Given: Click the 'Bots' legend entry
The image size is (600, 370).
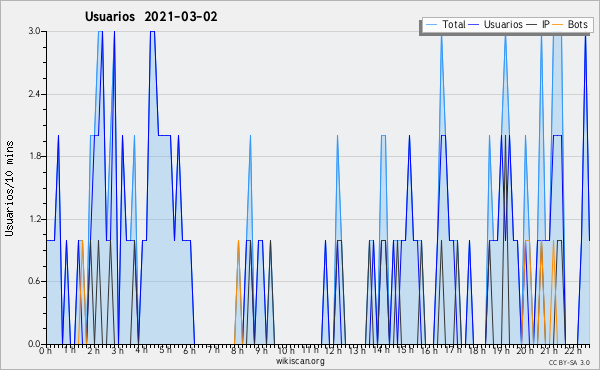Looking at the screenshot, I should [x=577, y=24].
